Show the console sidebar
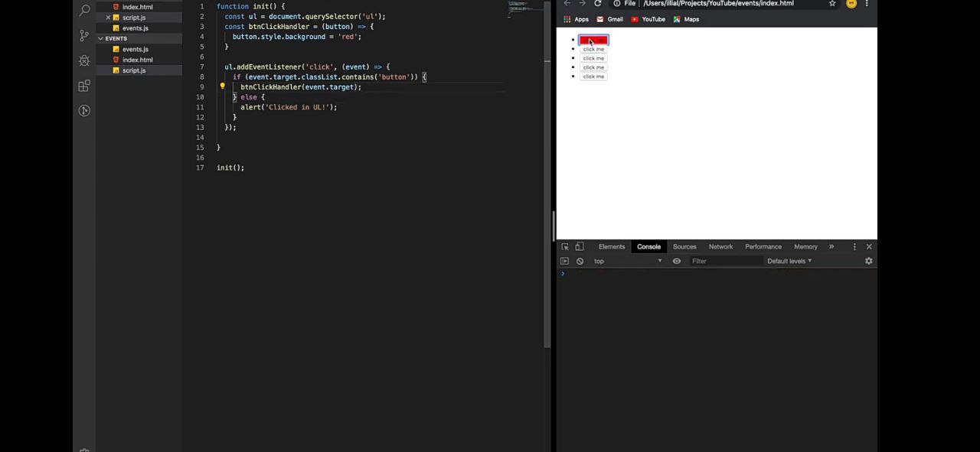 [565, 261]
